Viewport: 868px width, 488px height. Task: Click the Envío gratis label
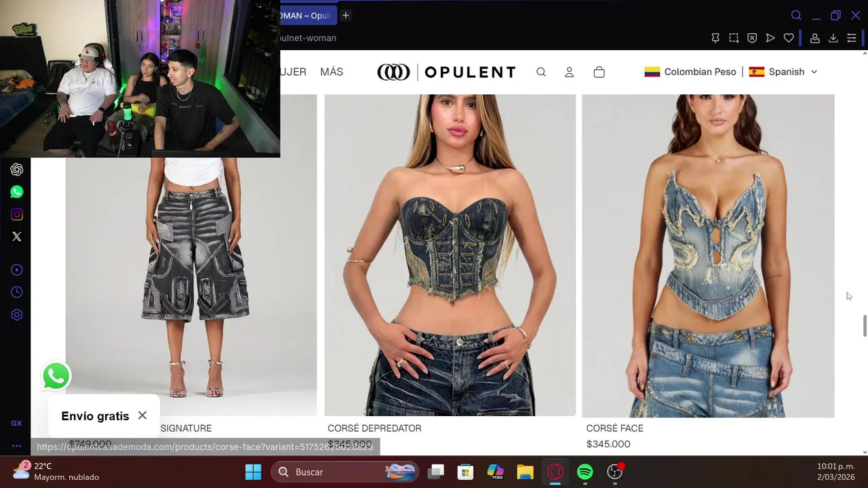[95, 416]
